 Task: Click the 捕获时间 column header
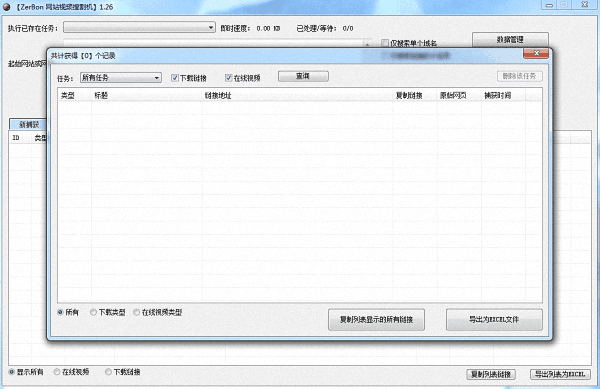(x=503, y=96)
